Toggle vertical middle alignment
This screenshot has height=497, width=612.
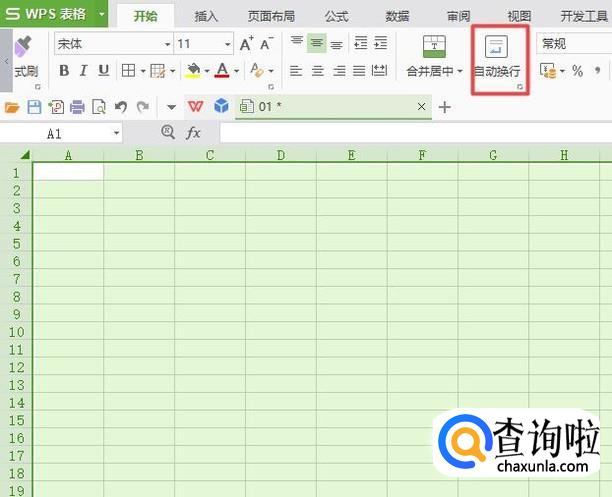pos(317,43)
